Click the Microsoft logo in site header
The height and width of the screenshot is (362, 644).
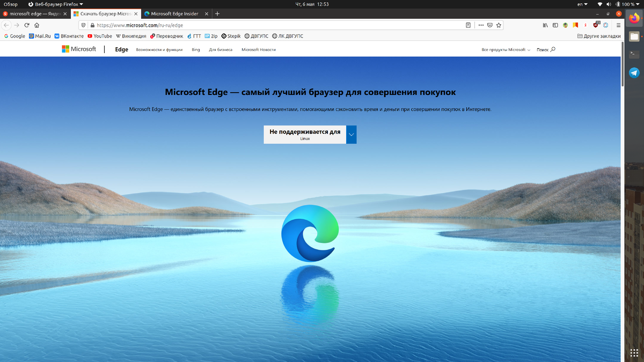click(x=79, y=49)
